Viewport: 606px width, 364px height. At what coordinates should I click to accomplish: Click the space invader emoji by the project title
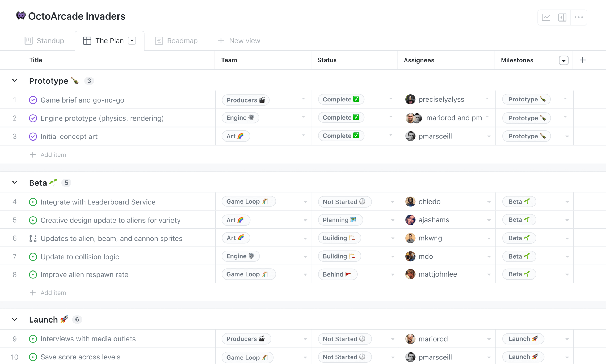pyautogui.click(x=21, y=16)
